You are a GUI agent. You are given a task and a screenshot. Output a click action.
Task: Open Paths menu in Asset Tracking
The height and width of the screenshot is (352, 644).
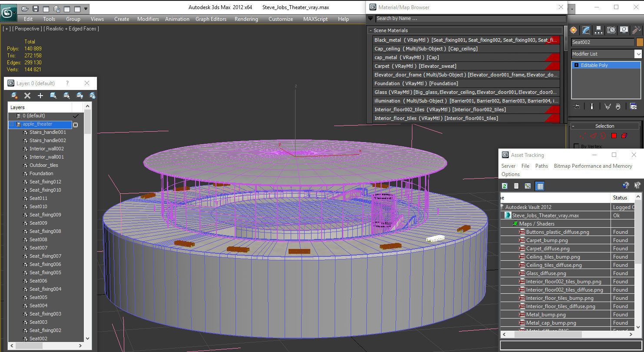(541, 166)
